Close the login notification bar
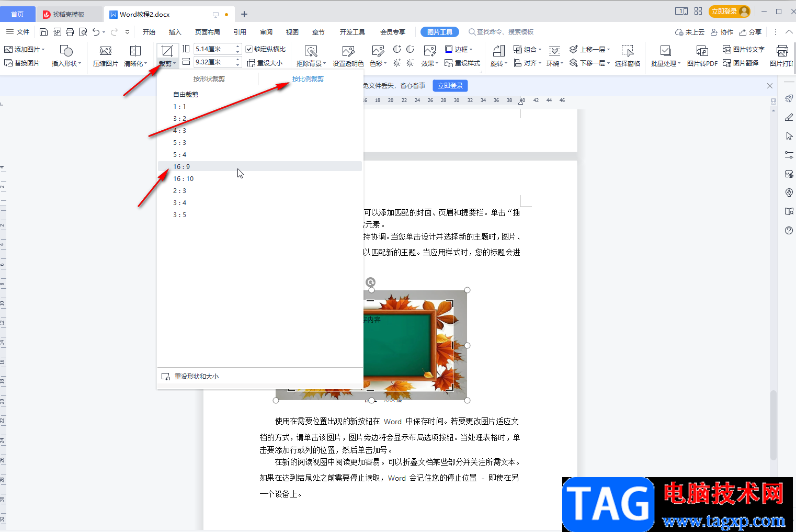Screen dimensions: 796x532 pos(769,85)
